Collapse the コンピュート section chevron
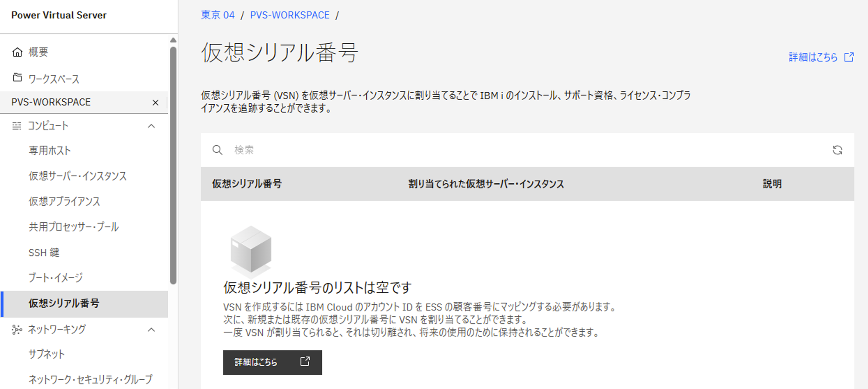 (x=151, y=126)
